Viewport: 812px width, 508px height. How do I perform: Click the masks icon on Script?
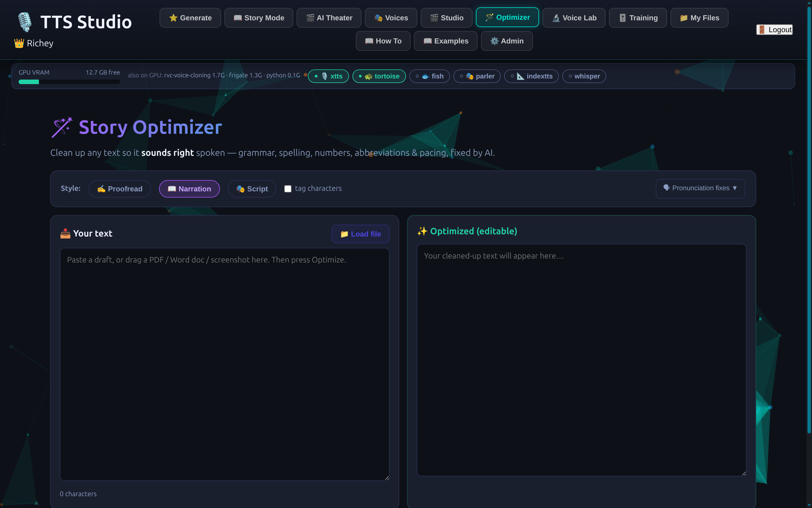click(240, 189)
